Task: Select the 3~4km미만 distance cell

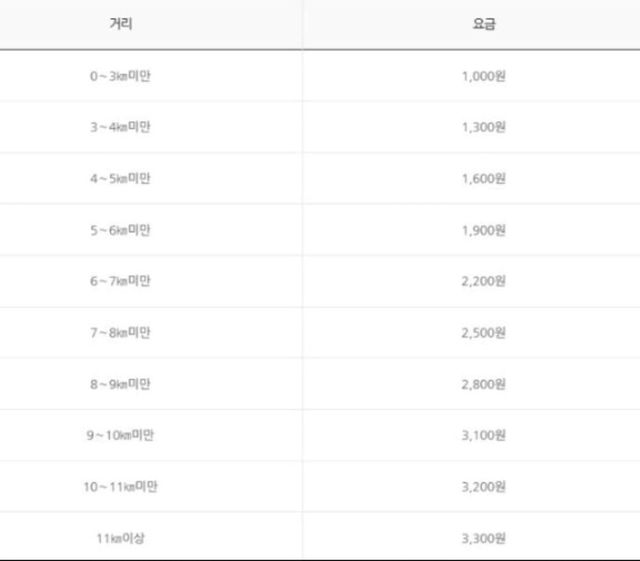Action: (120, 127)
